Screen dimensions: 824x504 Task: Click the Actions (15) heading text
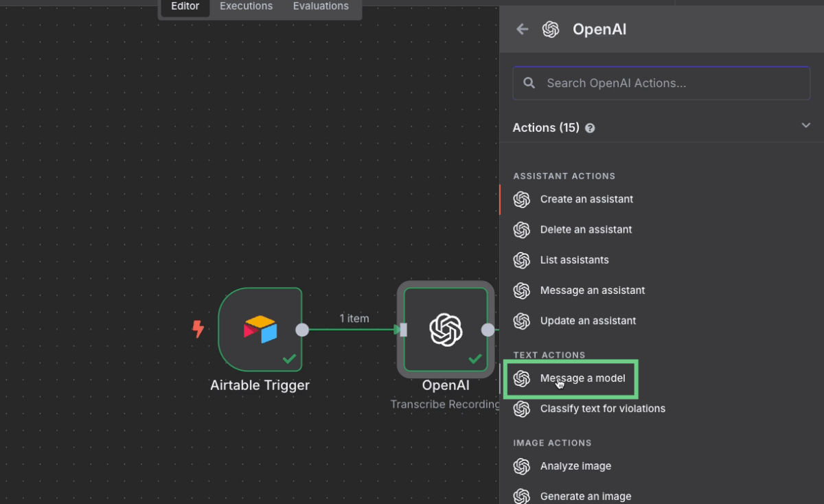[x=546, y=128]
